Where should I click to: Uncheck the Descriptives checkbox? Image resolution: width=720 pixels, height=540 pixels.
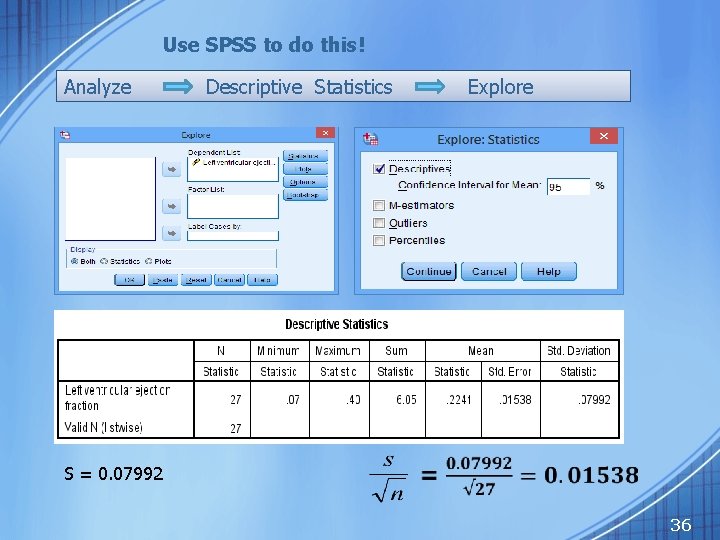tap(379, 169)
